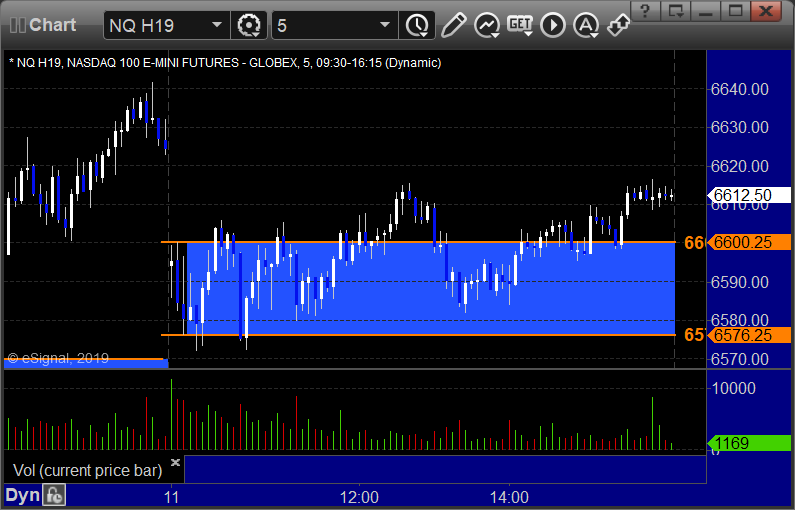The width and height of the screenshot is (795, 510).
Task: Click the 10000 volume axis label
Action: coord(734,388)
